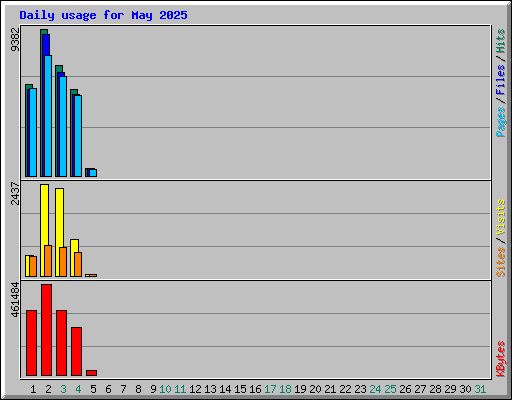
Task: Click the red 'KBytes' legend label
Action: click(x=500, y=359)
